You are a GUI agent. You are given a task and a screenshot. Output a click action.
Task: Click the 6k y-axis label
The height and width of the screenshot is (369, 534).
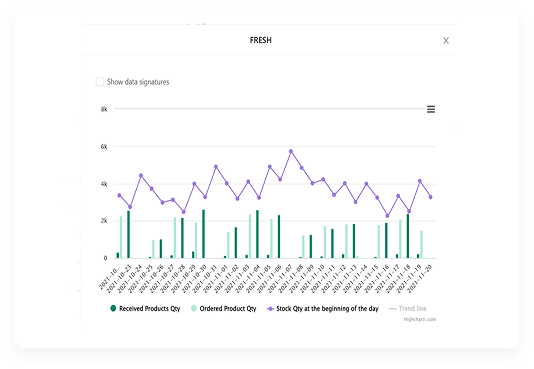(104, 147)
